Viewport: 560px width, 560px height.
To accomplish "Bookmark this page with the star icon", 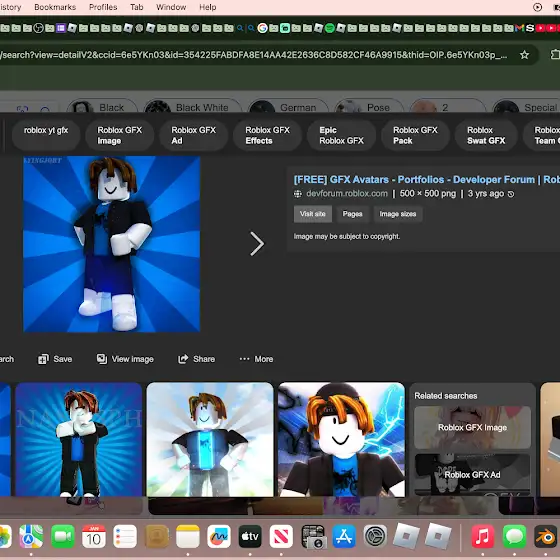I will tap(524, 55).
